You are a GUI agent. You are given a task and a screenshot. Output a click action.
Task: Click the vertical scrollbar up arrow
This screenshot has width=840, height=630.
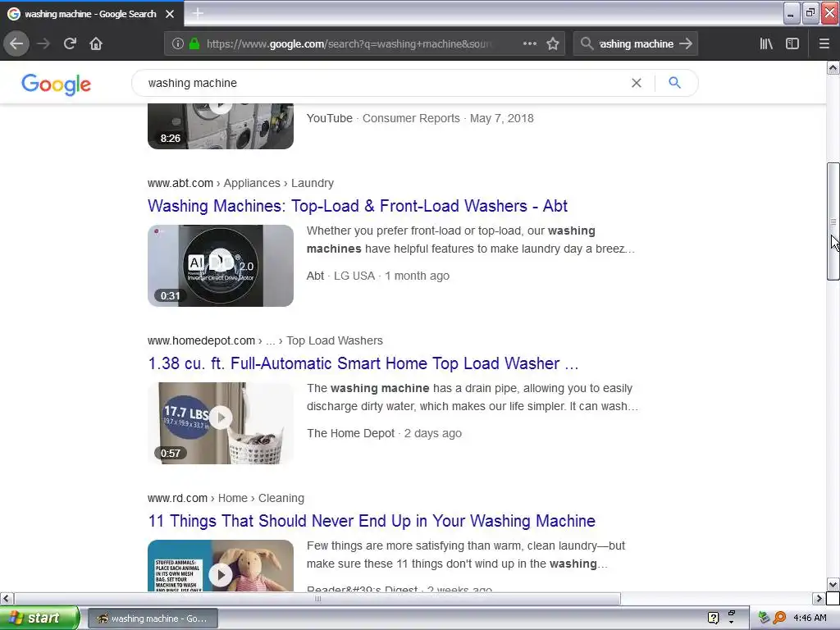coord(833,67)
